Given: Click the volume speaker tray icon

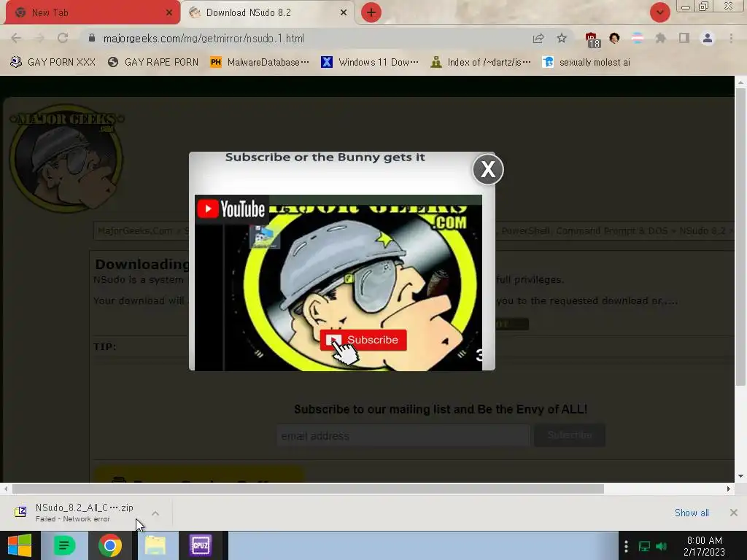Looking at the screenshot, I should point(661,546).
